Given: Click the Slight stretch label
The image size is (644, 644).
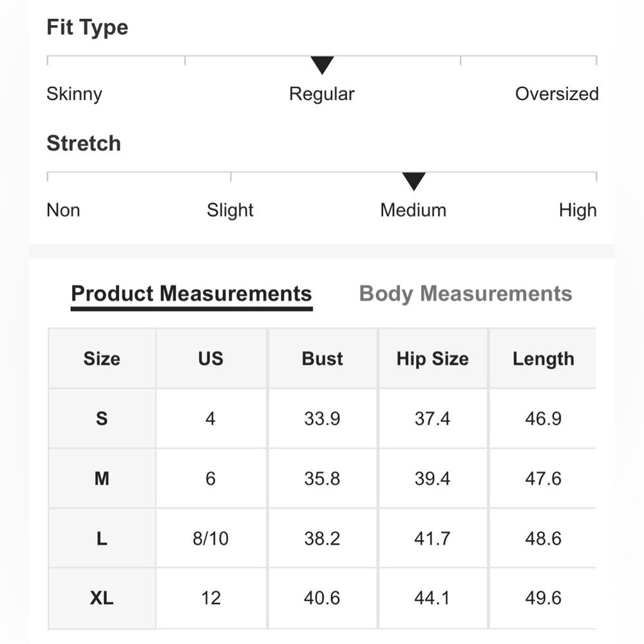Looking at the screenshot, I should click(230, 211).
